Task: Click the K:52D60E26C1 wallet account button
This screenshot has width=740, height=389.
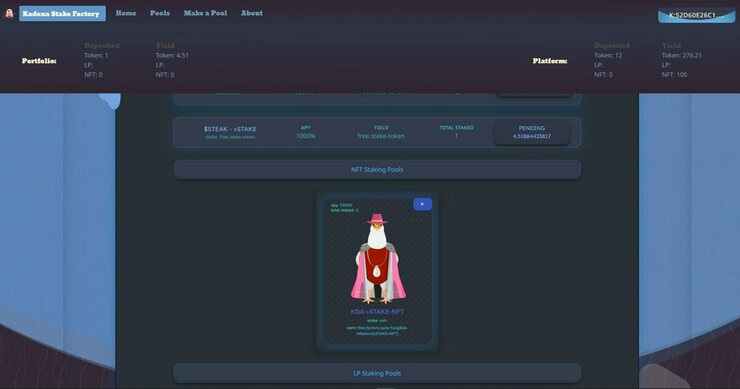Action: (x=696, y=15)
